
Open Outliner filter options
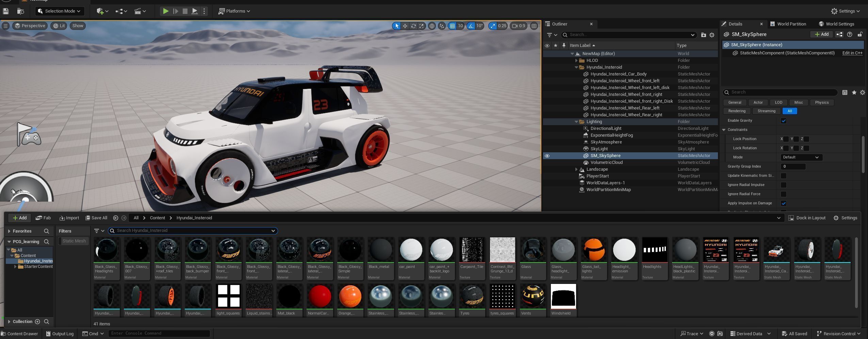(x=552, y=35)
